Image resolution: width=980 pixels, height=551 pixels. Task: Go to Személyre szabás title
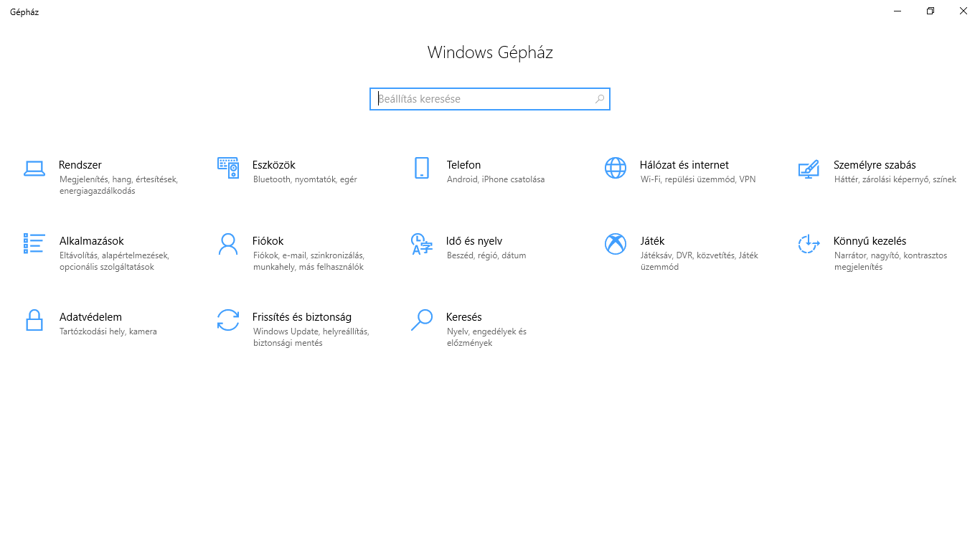[875, 165]
